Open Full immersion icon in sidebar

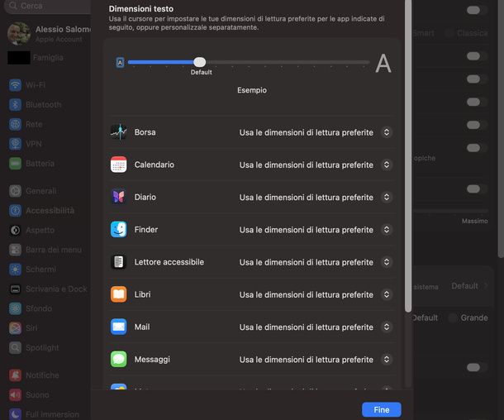[x=15, y=414]
